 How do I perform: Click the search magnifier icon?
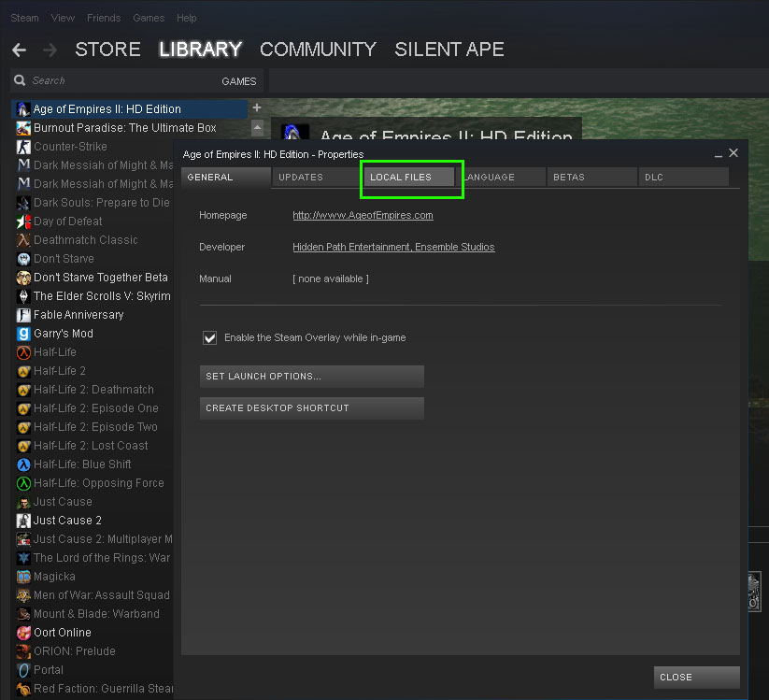coord(20,80)
